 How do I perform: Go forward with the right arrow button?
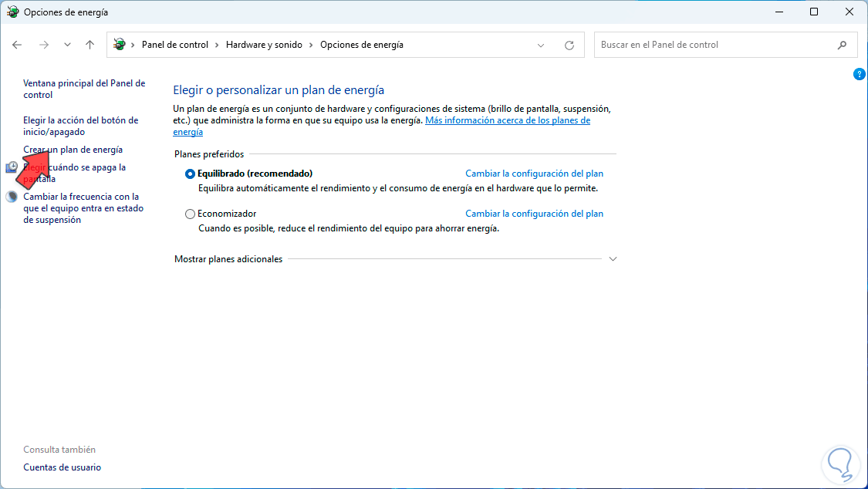tap(44, 45)
